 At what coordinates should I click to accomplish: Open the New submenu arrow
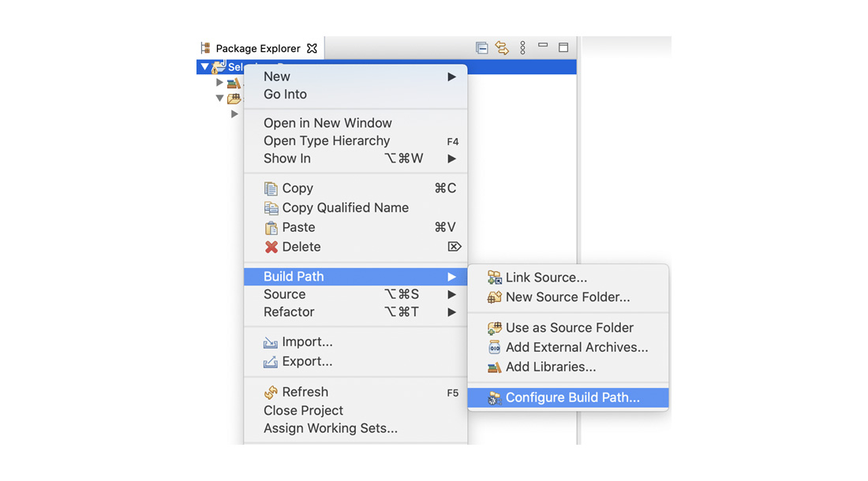click(x=451, y=76)
